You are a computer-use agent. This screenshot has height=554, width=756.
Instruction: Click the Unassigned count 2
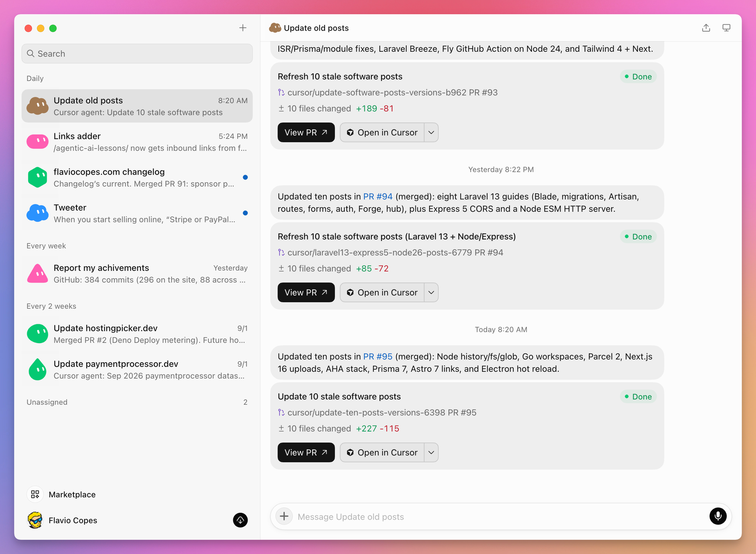245,402
